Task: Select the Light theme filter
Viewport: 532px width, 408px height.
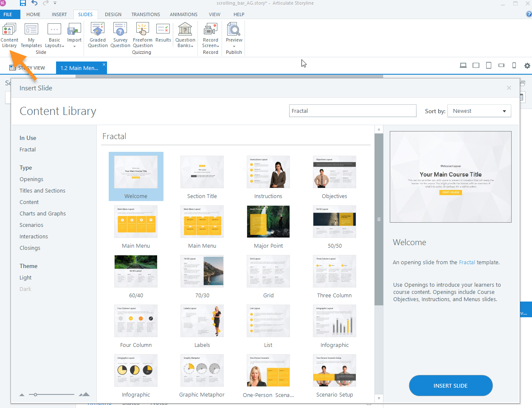Action: pyautogui.click(x=25, y=277)
